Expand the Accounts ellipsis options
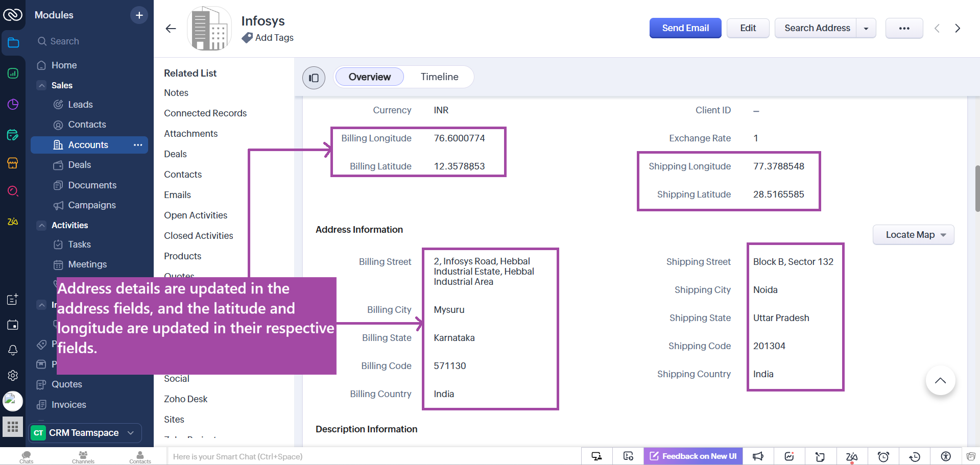Viewport: 980px width, 465px height. pos(138,145)
